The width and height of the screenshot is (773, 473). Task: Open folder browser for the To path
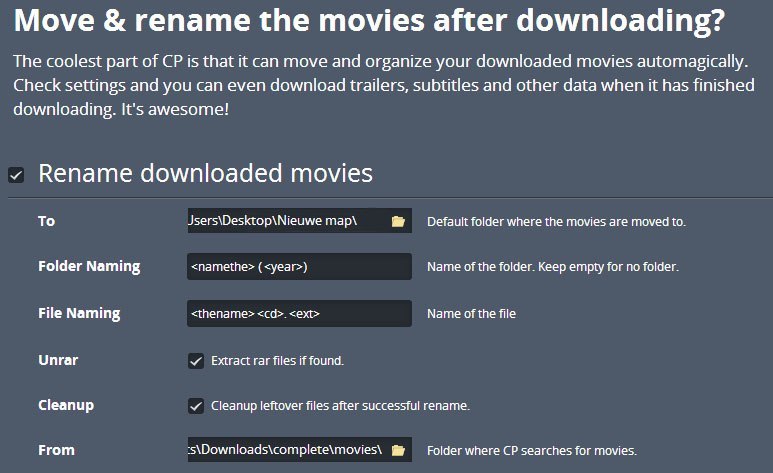[398, 221]
